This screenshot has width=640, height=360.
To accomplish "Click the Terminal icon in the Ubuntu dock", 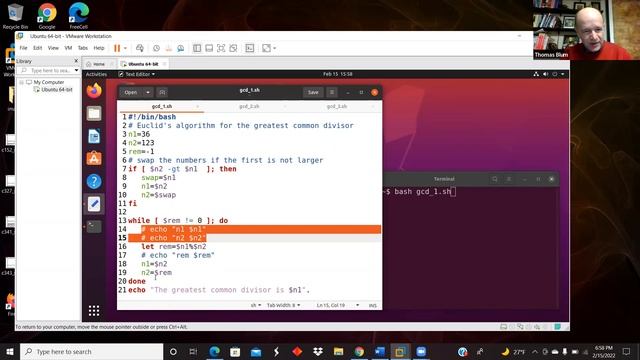I will pos(94,226).
